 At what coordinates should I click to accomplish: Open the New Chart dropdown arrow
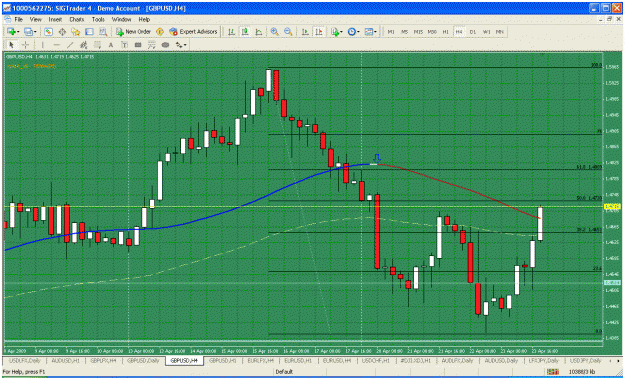click(18, 32)
